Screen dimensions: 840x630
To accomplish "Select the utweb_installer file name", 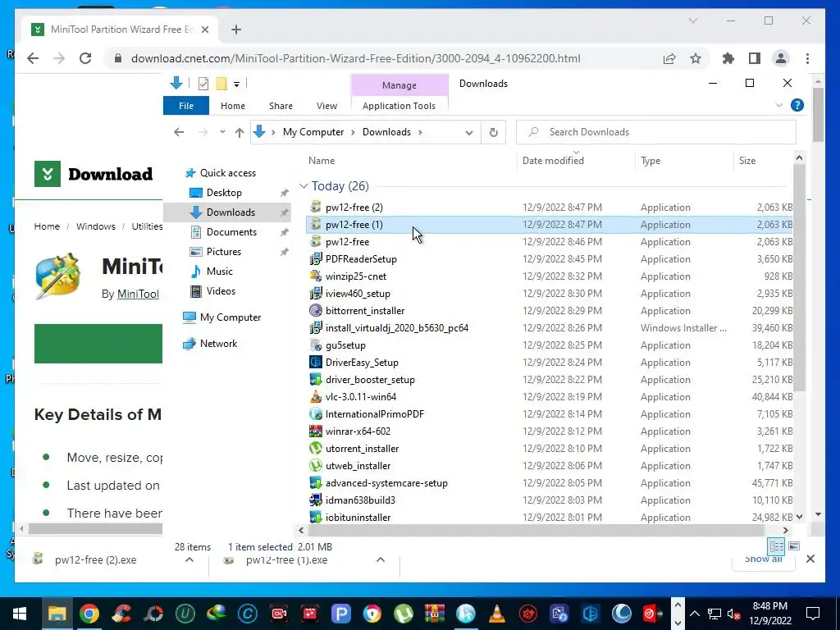I will point(358,466).
